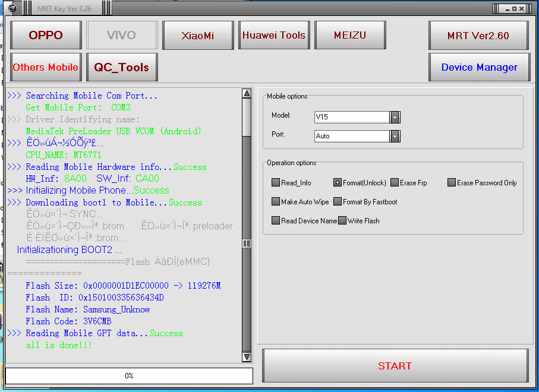This screenshot has width=539, height=392.
Task: Click the 'Flash ID' log line
Action: pyautogui.click(x=94, y=298)
